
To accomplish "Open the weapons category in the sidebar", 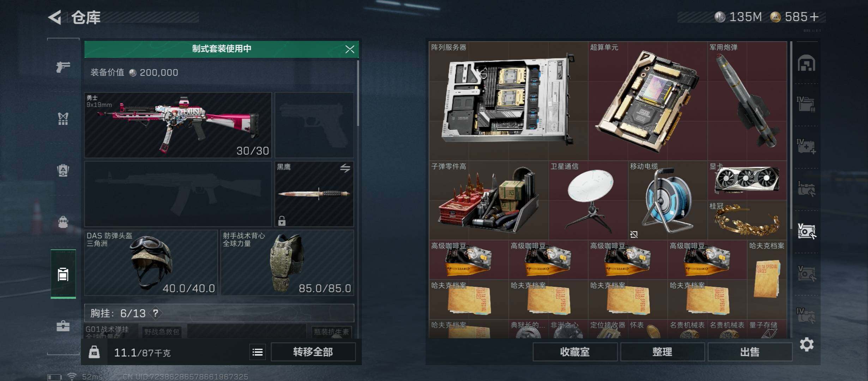I will (x=63, y=66).
